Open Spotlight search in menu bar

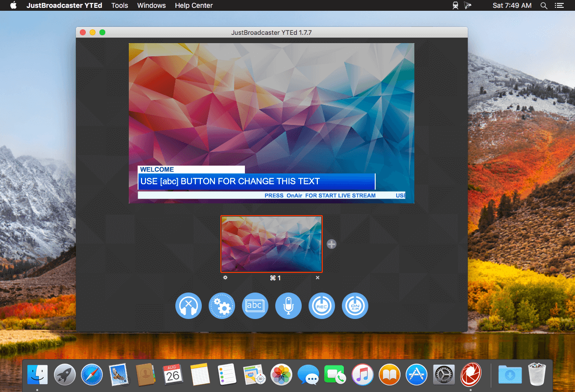[544, 5]
